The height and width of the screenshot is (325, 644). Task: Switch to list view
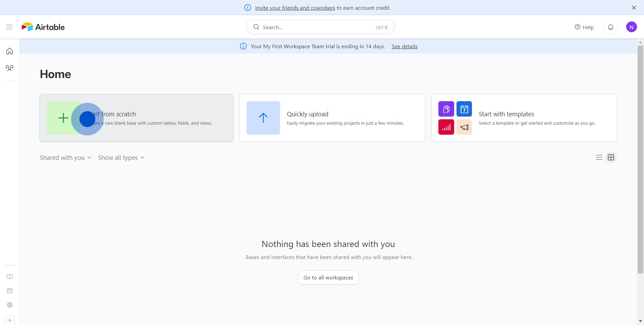tap(599, 157)
